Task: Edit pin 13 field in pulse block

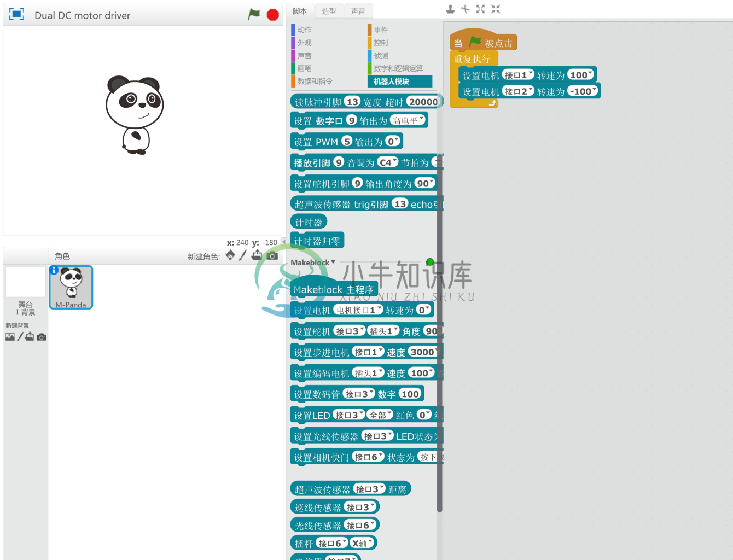Action: click(352, 102)
